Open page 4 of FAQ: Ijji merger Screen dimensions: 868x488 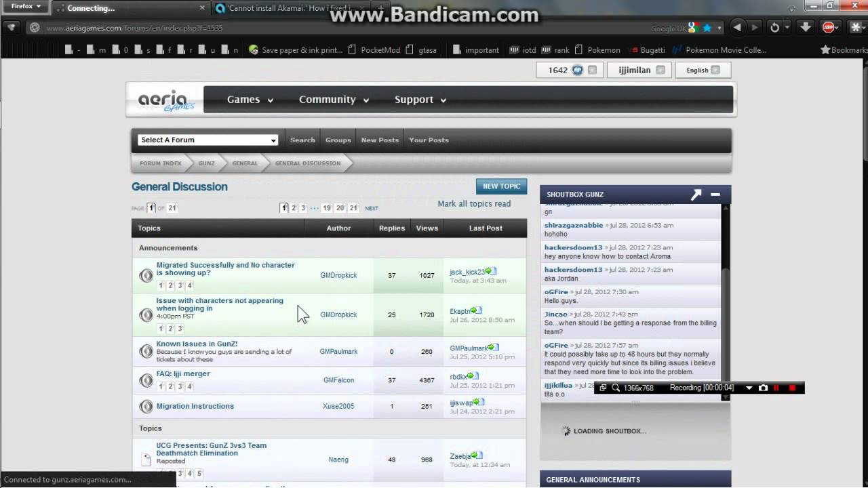point(189,386)
